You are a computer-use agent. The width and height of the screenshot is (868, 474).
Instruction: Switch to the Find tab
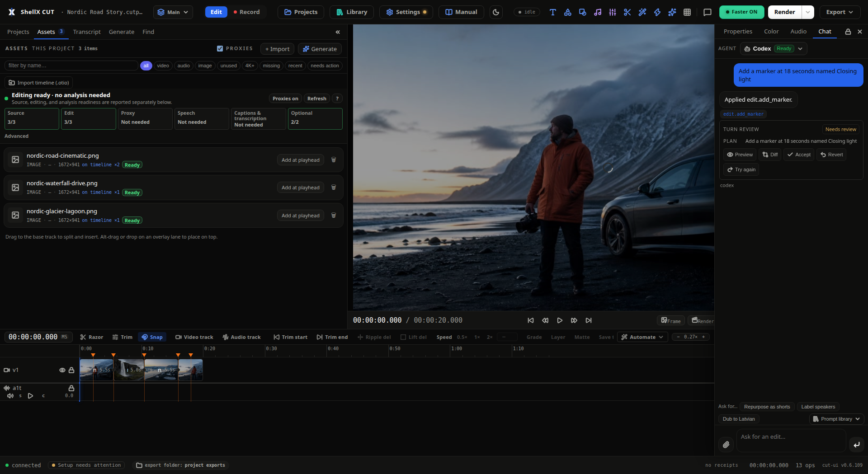click(148, 32)
